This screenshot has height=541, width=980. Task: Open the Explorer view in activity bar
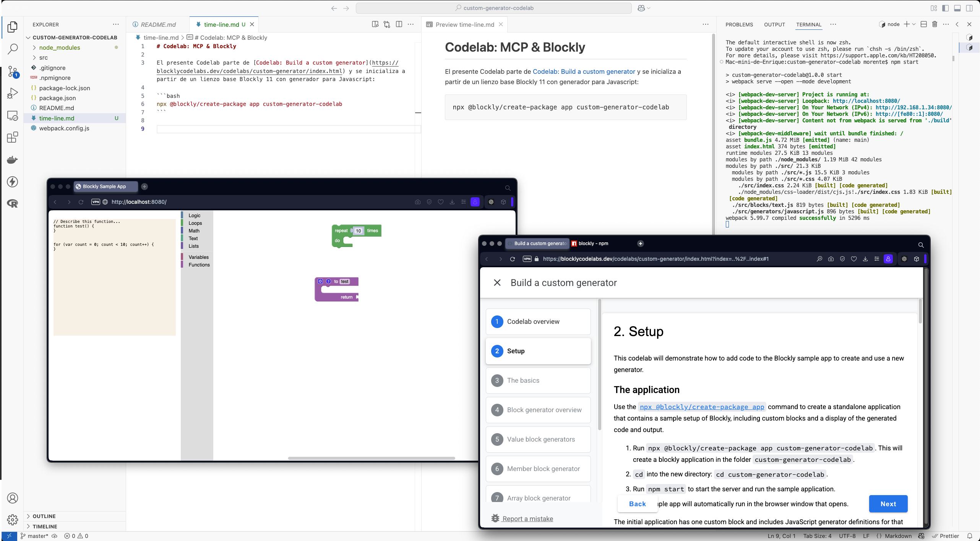(12, 27)
